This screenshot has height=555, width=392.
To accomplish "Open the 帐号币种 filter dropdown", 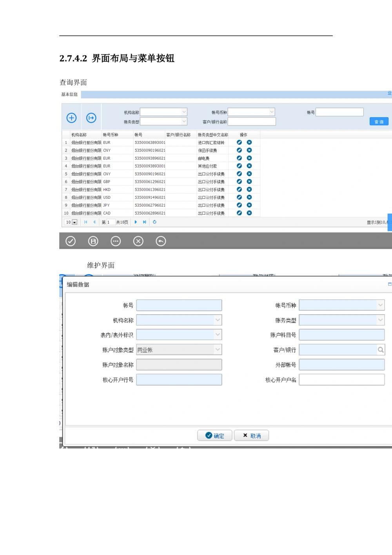I will [272, 112].
